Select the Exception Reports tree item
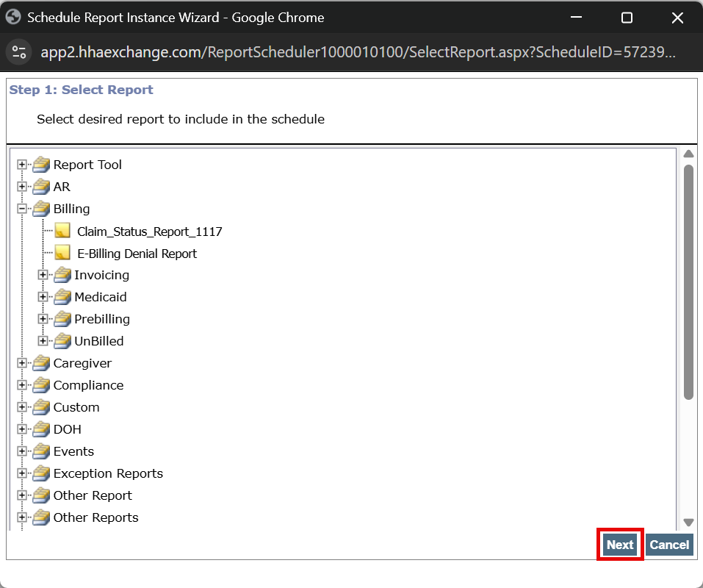 tap(108, 473)
